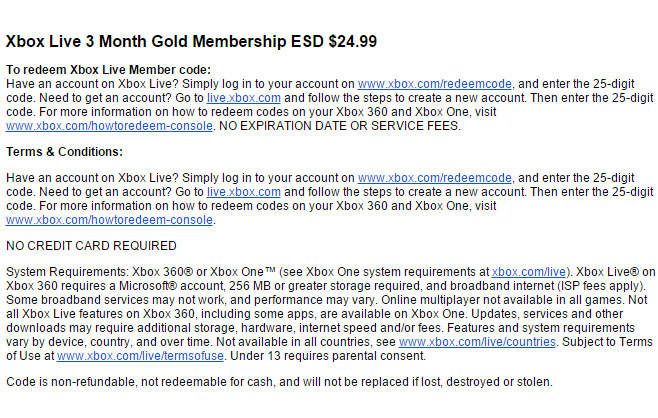Click the Xbox Live 3 Month Gold Membership title
The height and width of the screenshot is (418, 658).
(146, 42)
